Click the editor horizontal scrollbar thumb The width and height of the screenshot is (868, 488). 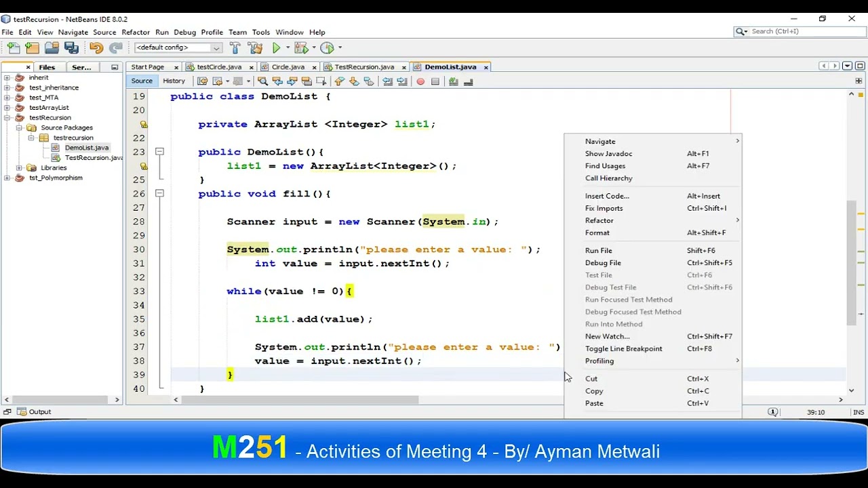click(x=300, y=400)
